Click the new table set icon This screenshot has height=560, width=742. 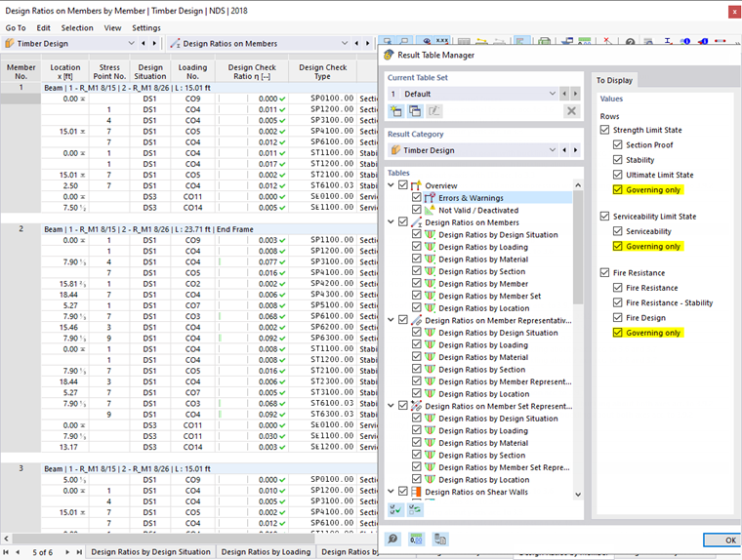click(395, 112)
